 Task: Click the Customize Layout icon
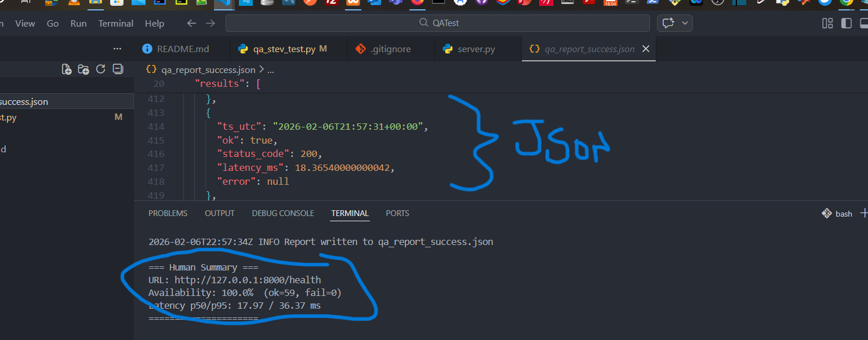tap(827, 23)
